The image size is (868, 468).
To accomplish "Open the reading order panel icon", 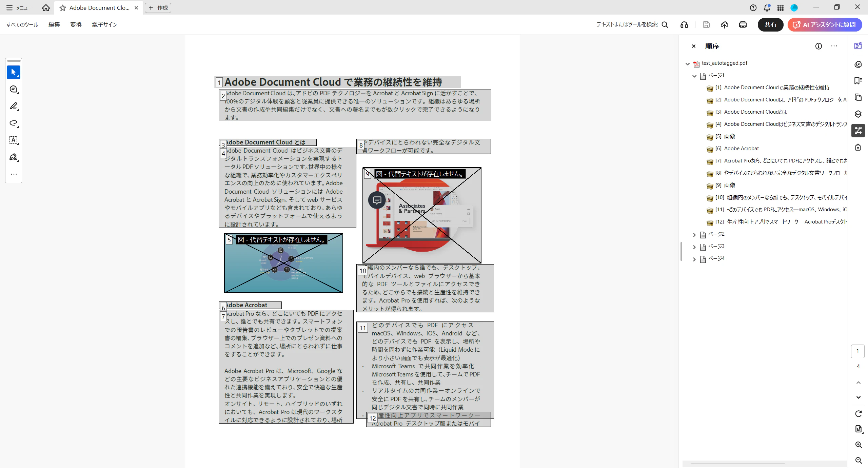I will [858, 131].
